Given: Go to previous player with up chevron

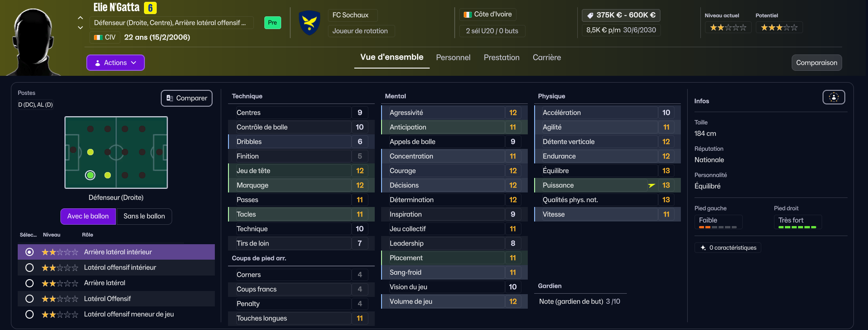Looking at the screenshot, I should (80, 18).
